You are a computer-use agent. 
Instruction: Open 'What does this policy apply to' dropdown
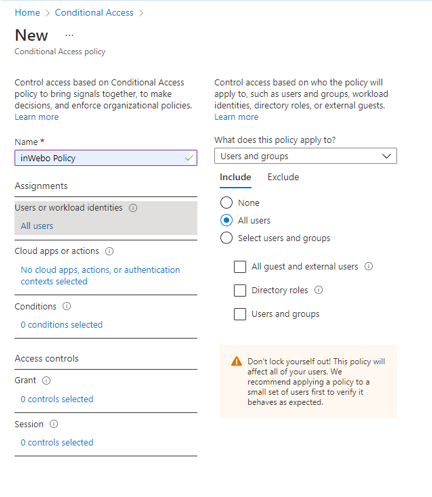pos(305,156)
